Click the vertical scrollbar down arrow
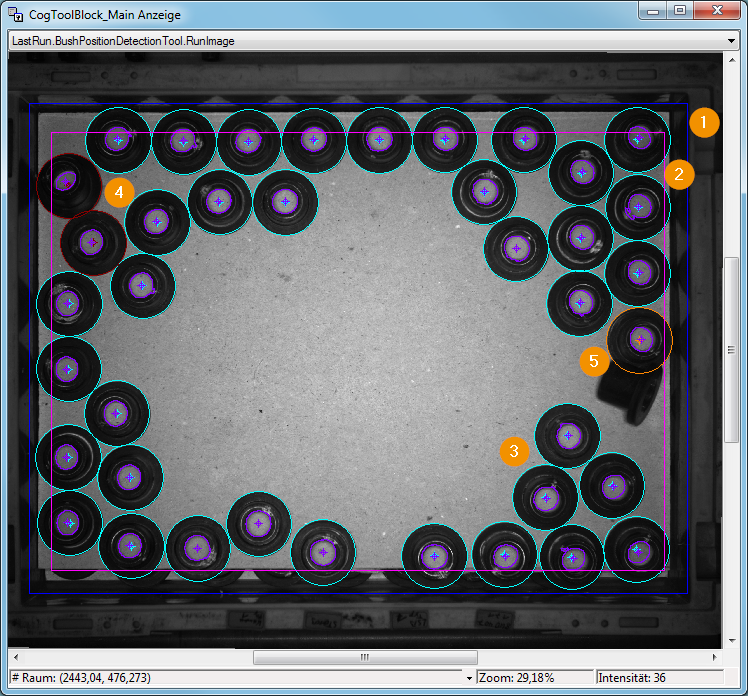This screenshot has height=696, width=748. click(x=732, y=641)
